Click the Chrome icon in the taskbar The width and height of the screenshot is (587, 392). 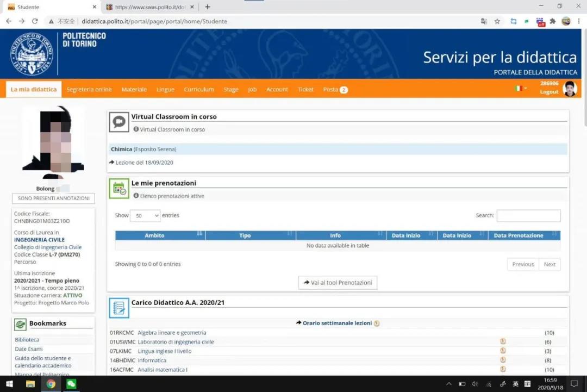point(51,384)
